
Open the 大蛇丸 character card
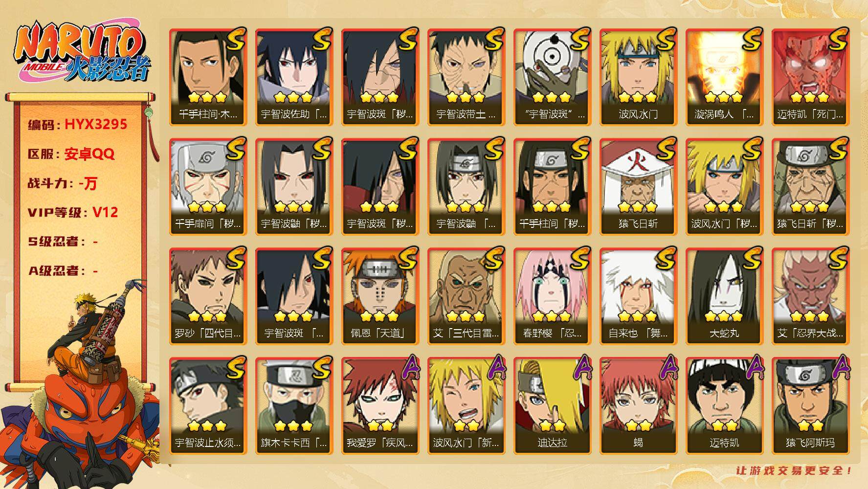tap(724, 296)
